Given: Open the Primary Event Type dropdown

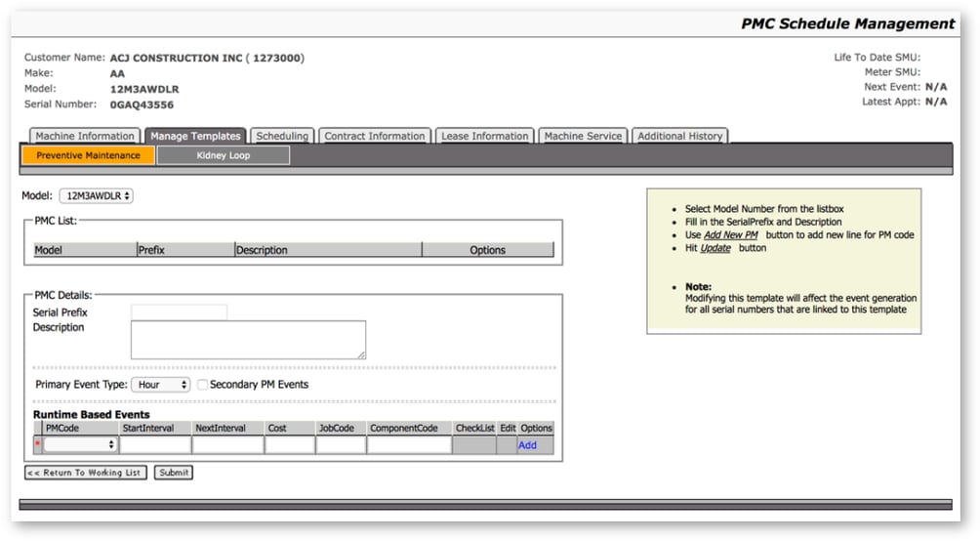Looking at the screenshot, I should pos(161,385).
